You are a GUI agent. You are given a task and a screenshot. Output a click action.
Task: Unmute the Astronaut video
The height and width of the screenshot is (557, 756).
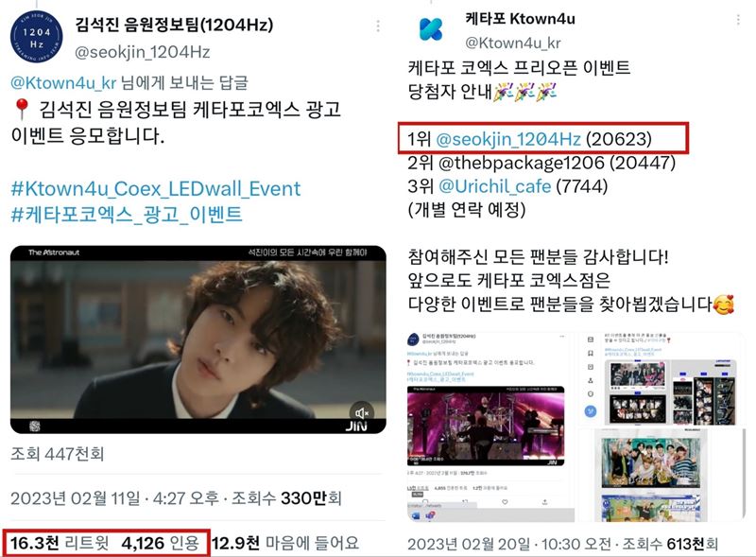(361, 412)
